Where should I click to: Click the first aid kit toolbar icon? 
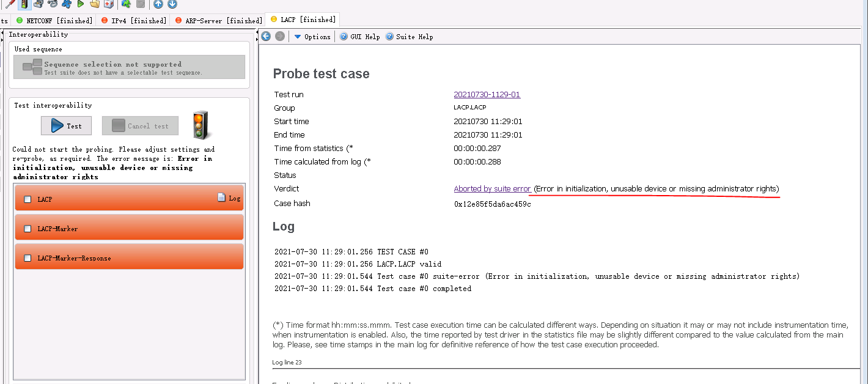[109, 4]
